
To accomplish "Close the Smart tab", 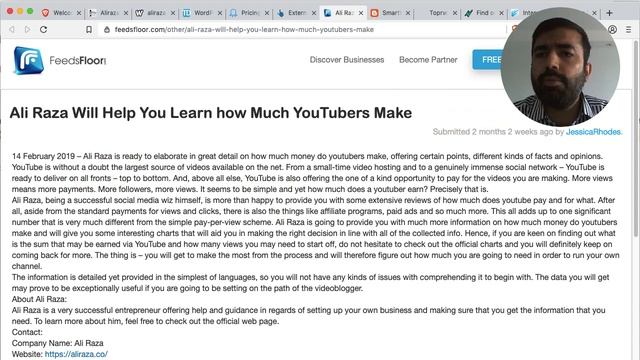I will (x=408, y=13).
